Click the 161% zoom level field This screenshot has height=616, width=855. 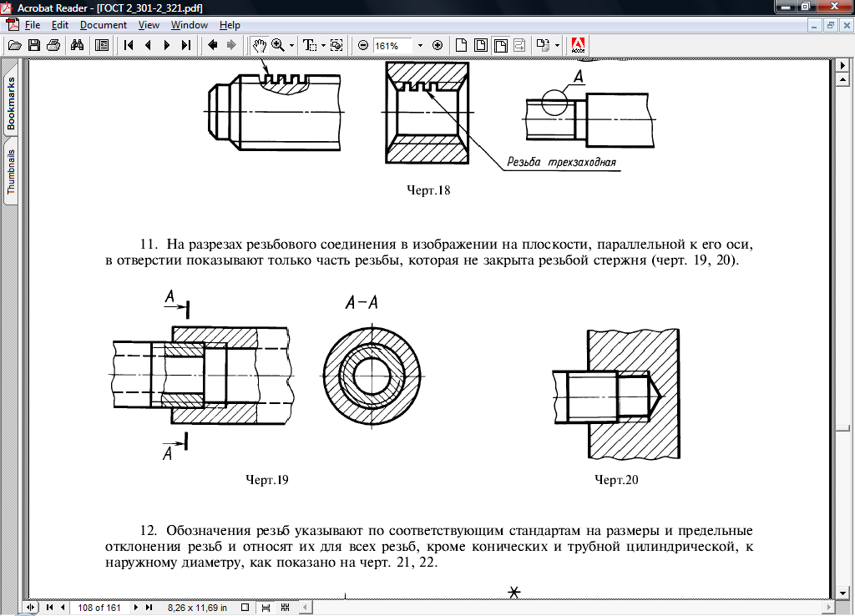(393, 46)
